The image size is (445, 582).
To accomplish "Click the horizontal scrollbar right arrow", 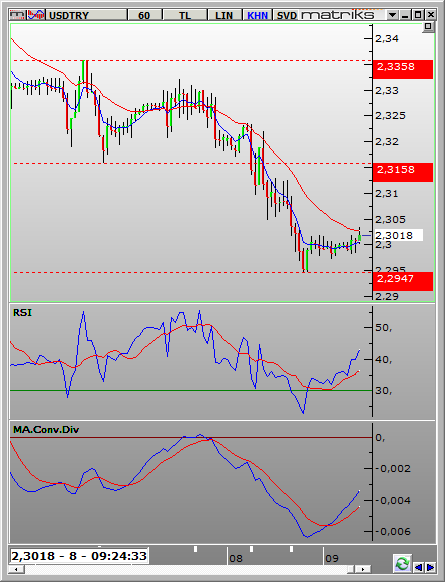I will point(362,569).
